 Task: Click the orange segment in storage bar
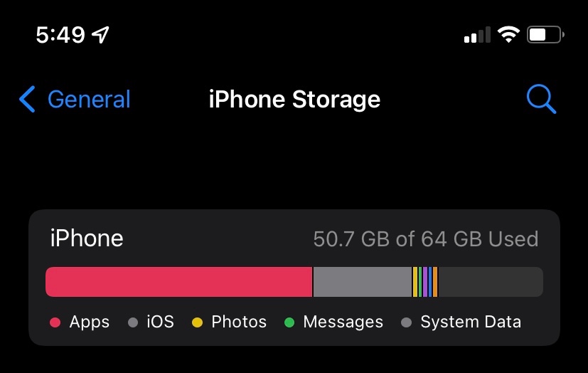click(435, 282)
